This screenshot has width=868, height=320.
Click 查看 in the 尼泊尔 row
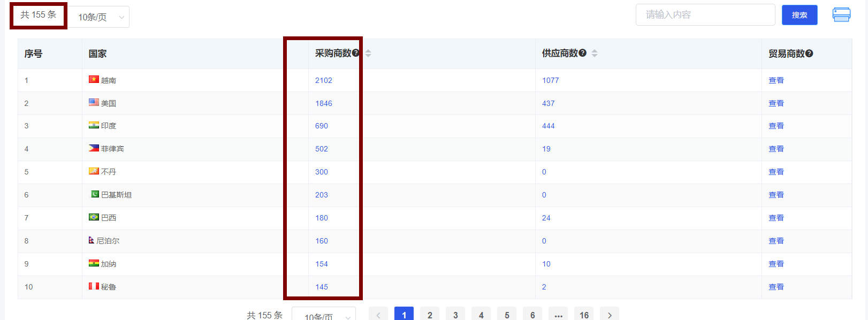776,241
